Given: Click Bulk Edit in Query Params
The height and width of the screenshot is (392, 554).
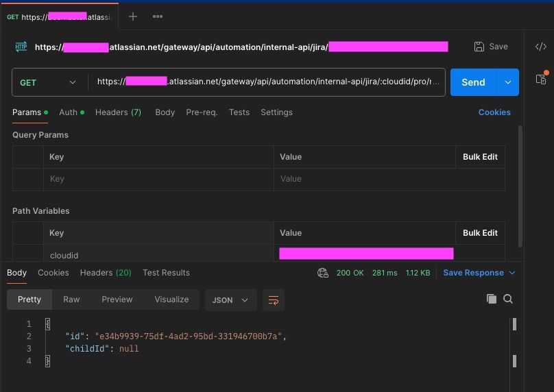Looking at the screenshot, I should tap(480, 157).
